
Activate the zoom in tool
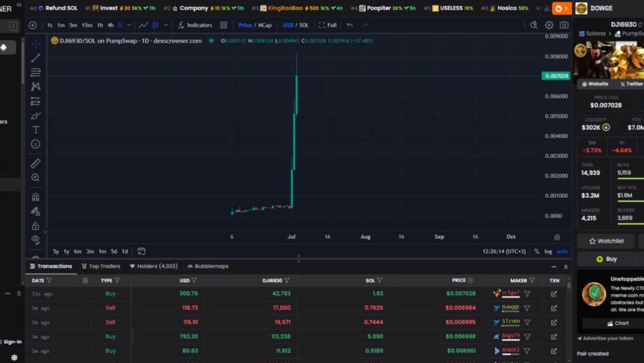pyautogui.click(x=35, y=178)
